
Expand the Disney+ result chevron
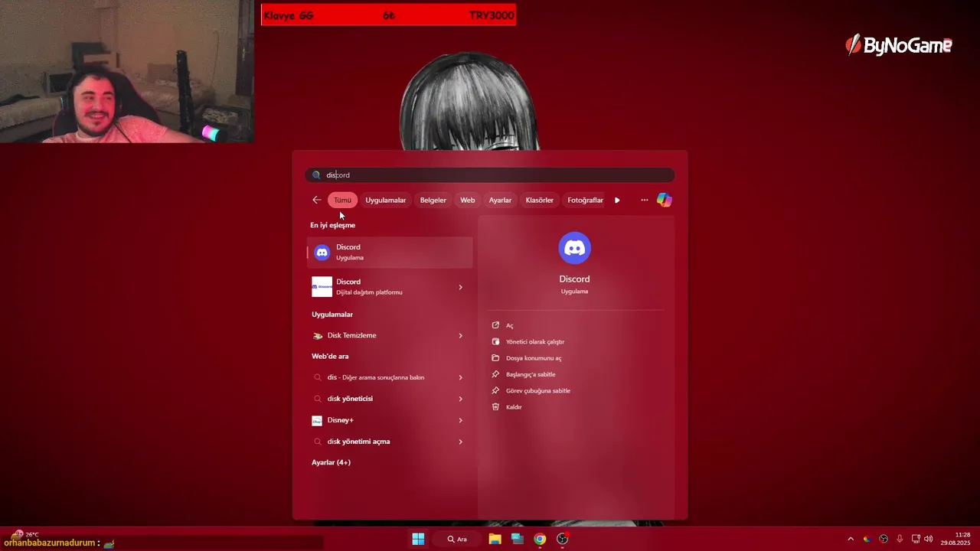tap(460, 420)
